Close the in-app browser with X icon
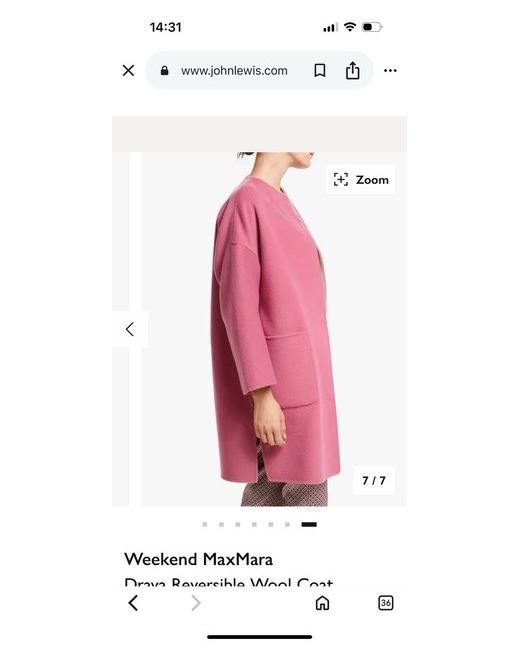Image resolution: width=520 pixels, height=650 pixels. [129, 70]
